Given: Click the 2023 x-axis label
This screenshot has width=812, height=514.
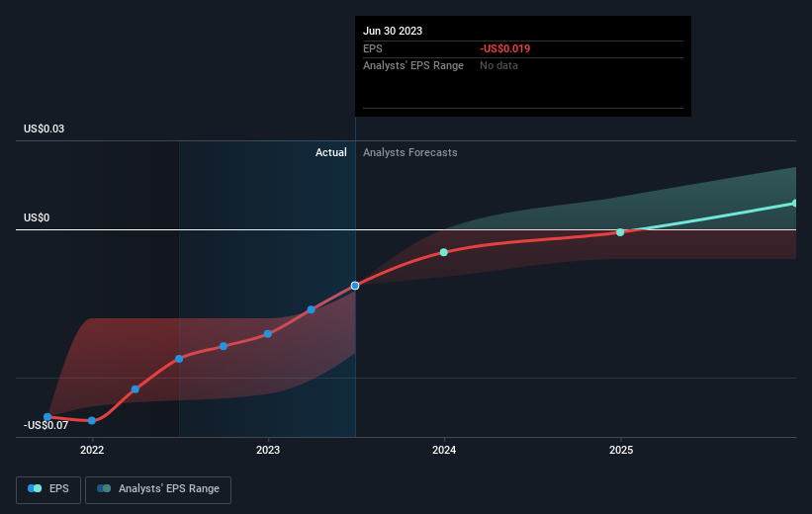Looking at the screenshot, I should 268,450.
